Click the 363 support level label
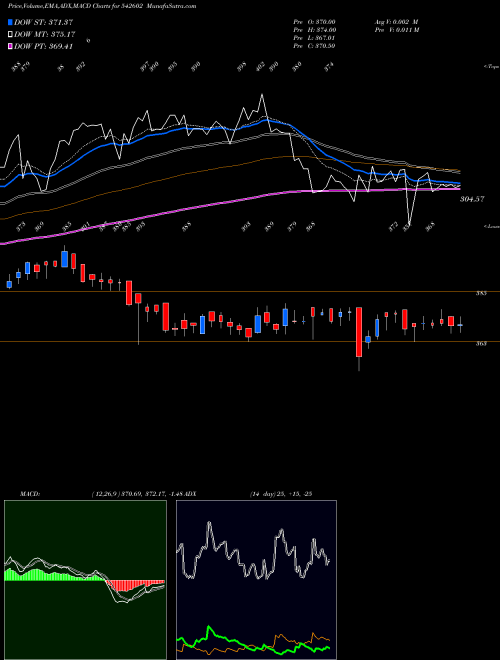The image size is (500, 660). click(x=481, y=343)
